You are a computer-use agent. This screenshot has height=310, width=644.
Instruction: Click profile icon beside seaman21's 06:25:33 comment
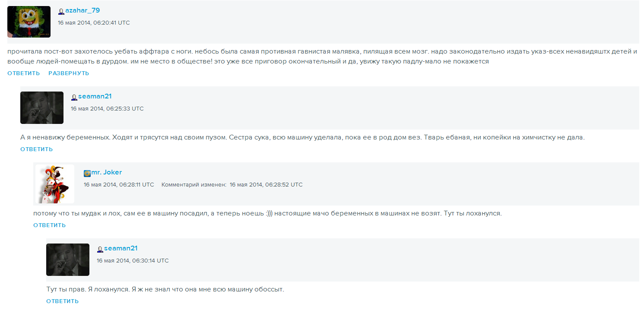pos(74,98)
